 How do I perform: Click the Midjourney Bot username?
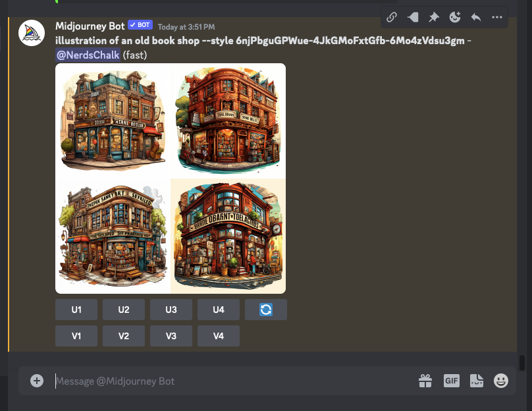90,26
